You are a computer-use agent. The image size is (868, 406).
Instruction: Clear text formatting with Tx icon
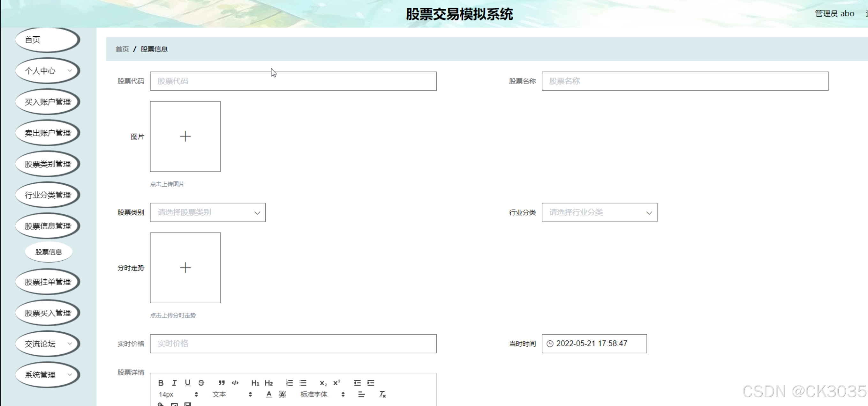[382, 394]
